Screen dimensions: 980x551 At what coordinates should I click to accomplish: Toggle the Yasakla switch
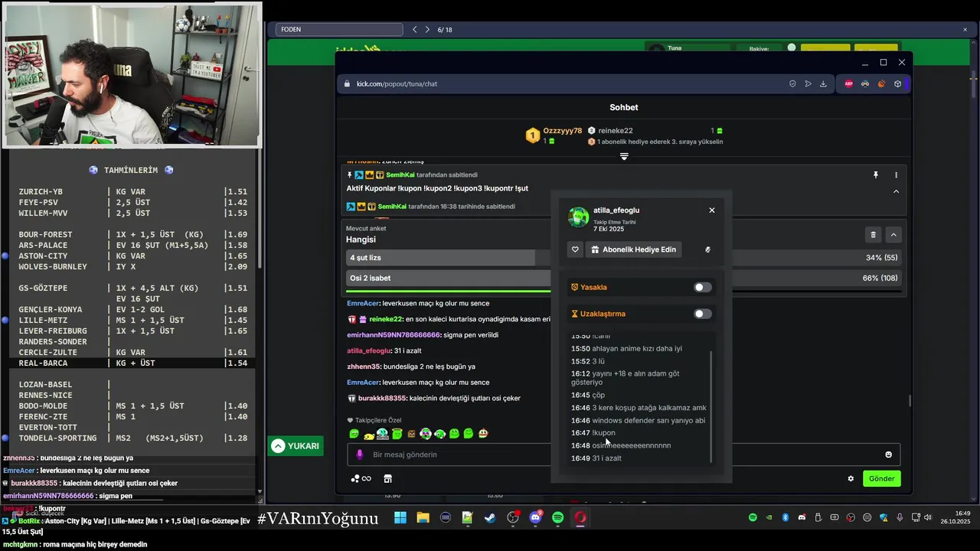click(702, 287)
